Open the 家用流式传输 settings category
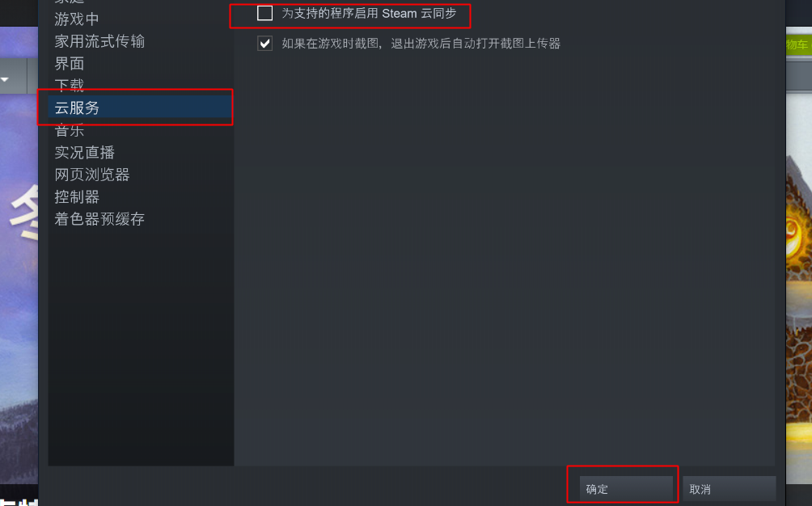812x506 pixels. click(x=99, y=41)
